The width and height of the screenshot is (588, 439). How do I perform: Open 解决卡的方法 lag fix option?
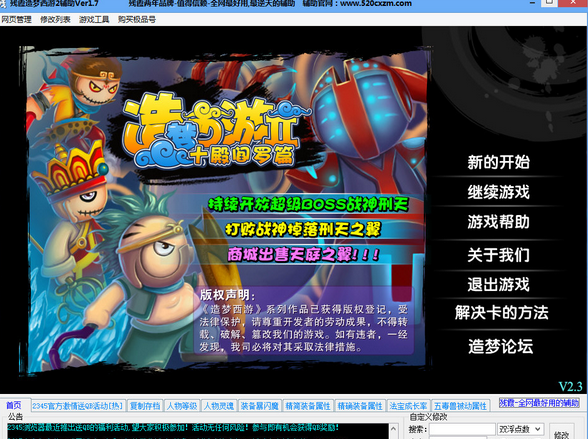[x=501, y=312]
